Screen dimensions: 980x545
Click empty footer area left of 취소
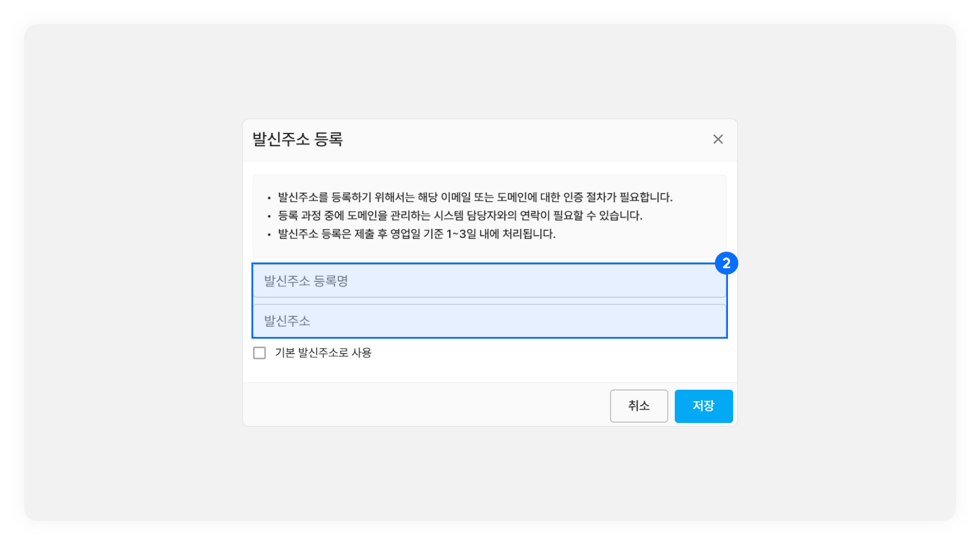tap(424, 406)
